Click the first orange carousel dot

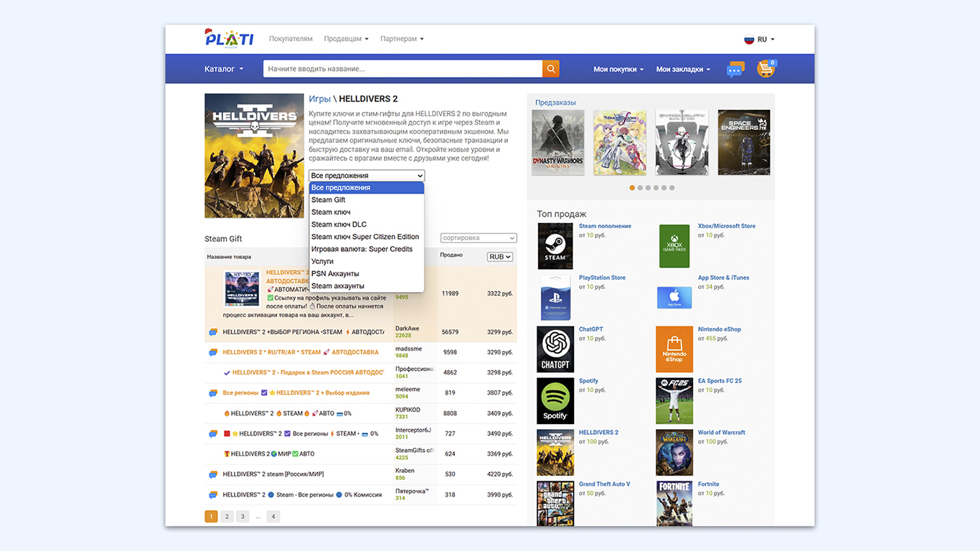coord(632,188)
